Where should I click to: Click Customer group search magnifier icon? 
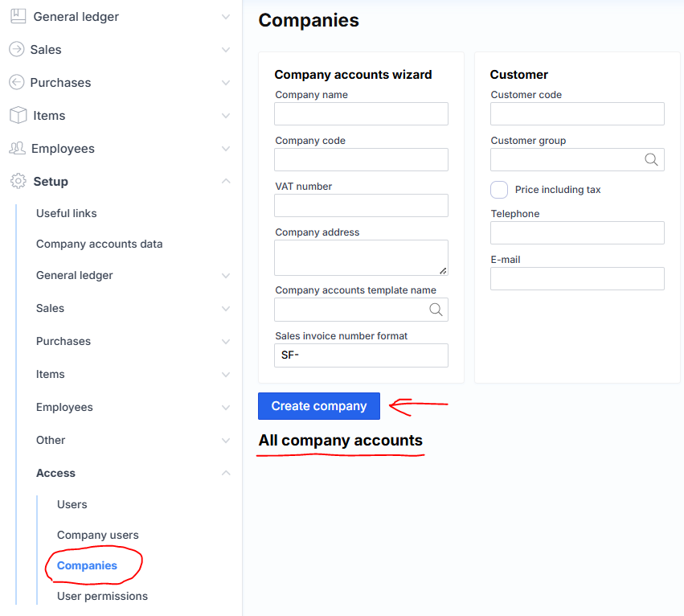click(x=652, y=160)
